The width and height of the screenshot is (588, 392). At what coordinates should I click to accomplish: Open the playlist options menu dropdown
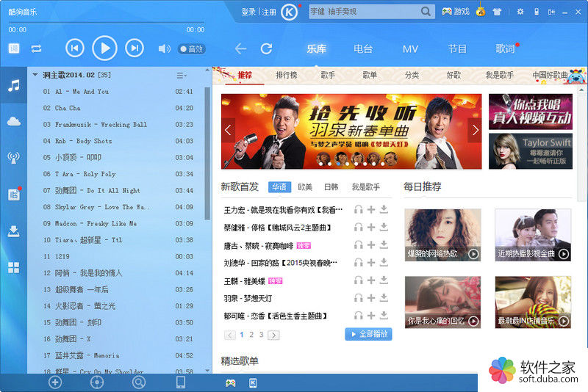(x=182, y=76)
